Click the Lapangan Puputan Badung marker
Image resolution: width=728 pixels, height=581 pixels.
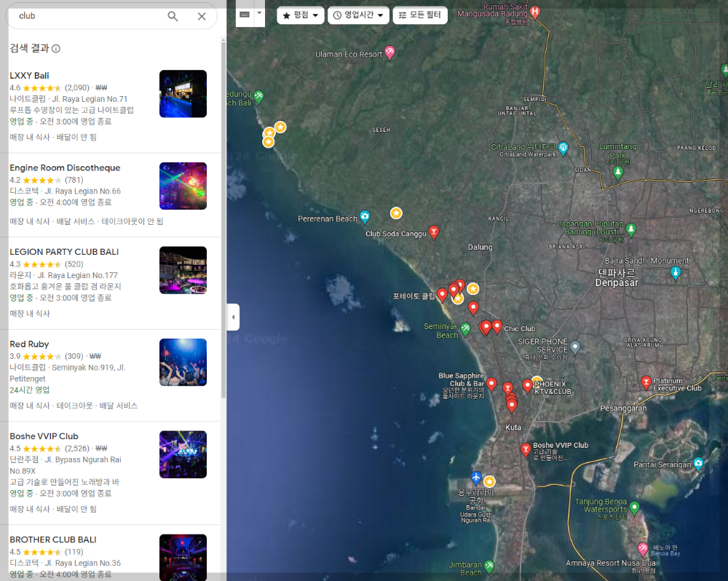point(631,229)
